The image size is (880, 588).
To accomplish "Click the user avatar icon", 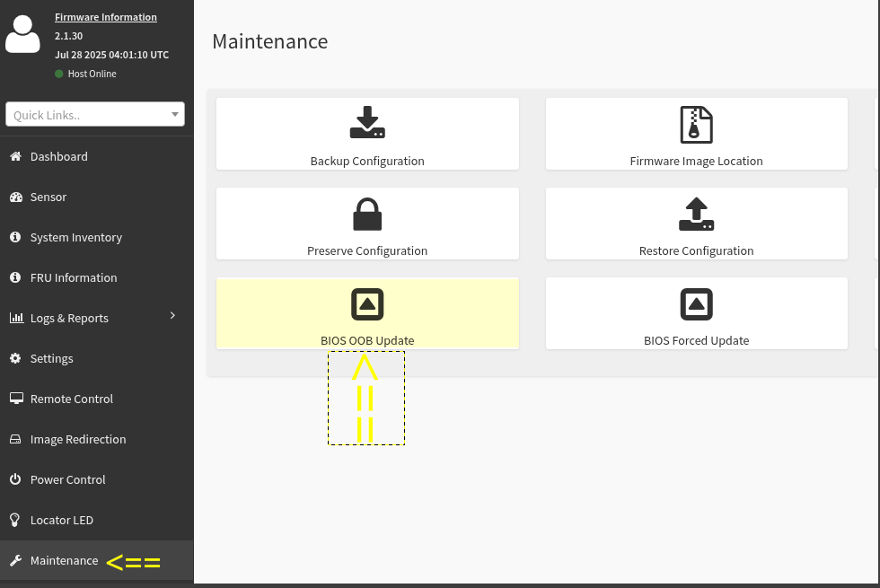I will click(22, 34).
